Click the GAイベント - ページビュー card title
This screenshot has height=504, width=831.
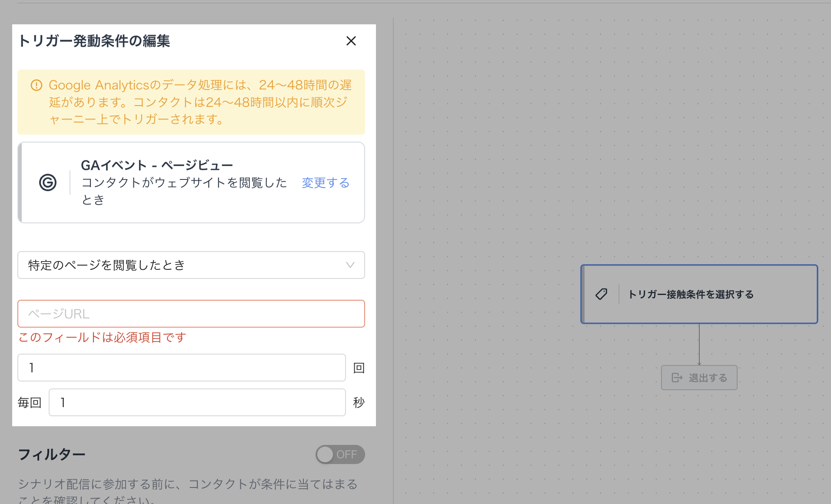157,165
